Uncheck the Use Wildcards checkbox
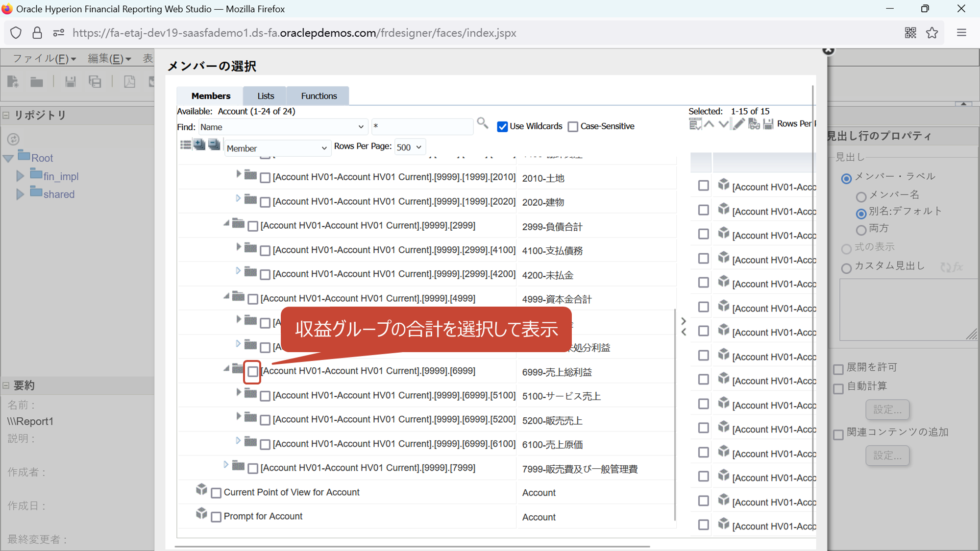 pyautogui.click(x=502, y=127)
